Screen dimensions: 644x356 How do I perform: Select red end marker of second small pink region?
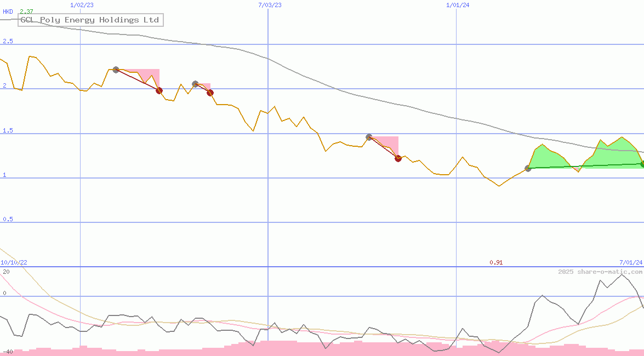[x=210, y=93]
